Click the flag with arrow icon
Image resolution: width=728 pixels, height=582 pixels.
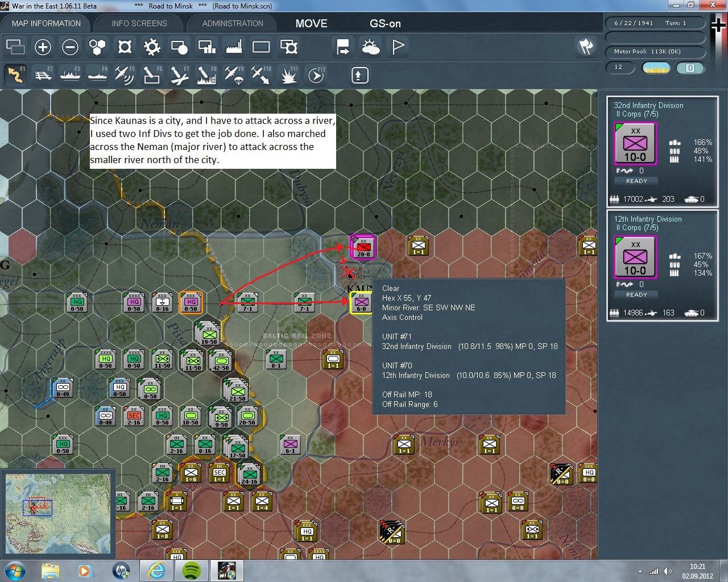pos(343,47)
